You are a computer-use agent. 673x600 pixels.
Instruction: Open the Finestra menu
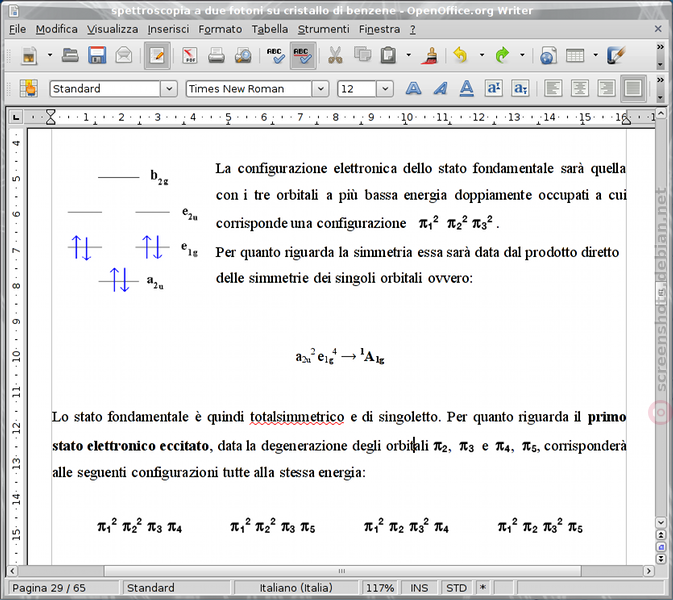(x=379, y=29)
